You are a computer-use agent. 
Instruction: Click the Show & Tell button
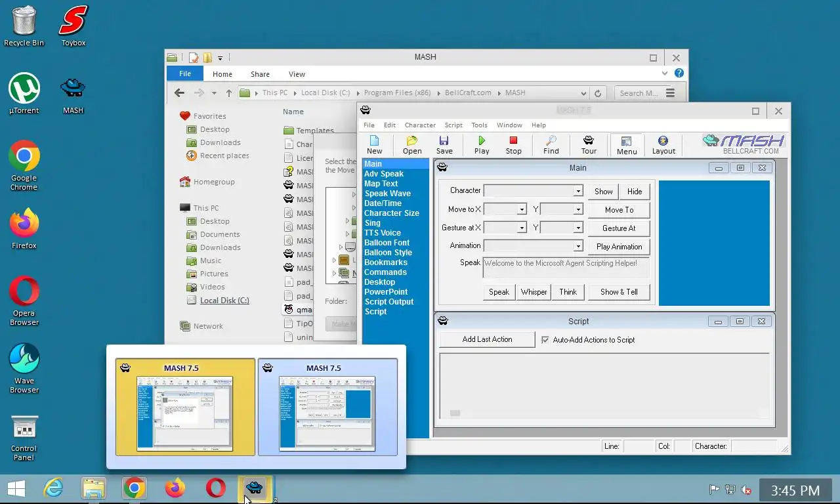(619, 292)
